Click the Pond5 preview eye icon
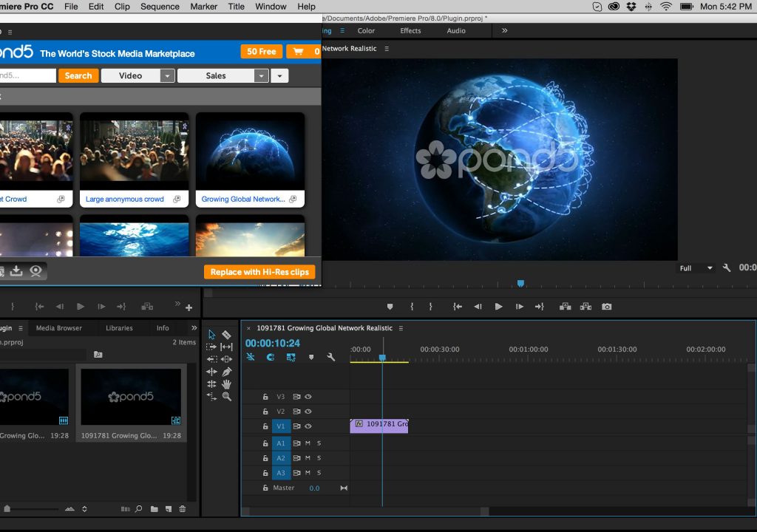 (x=35, y=271)
